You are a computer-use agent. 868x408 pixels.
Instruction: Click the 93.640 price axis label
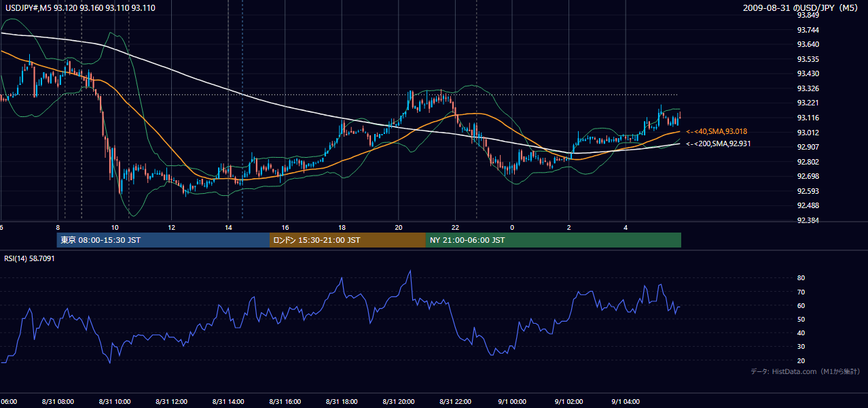tap(808, 44)
